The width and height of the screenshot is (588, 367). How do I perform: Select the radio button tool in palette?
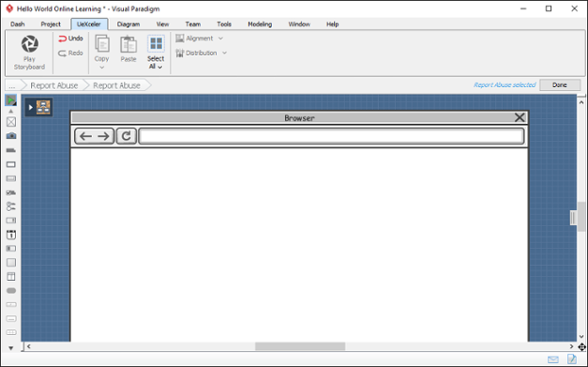pos(11,206)
